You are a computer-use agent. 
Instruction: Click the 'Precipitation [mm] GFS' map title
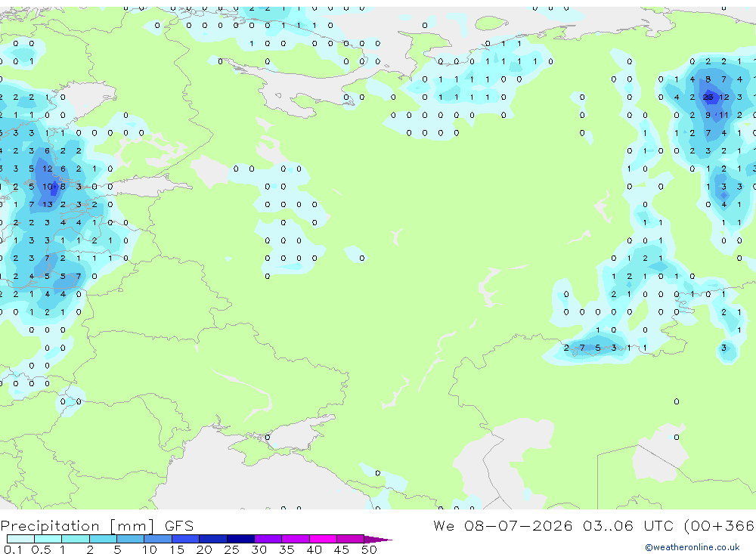[97, 525]
